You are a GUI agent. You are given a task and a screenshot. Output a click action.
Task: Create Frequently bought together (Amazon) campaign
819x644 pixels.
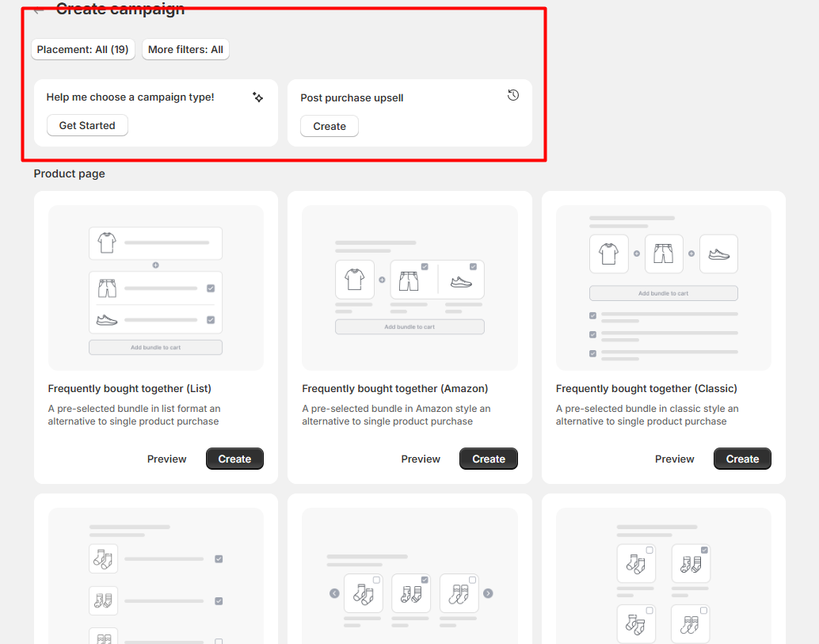click(489, 459)
